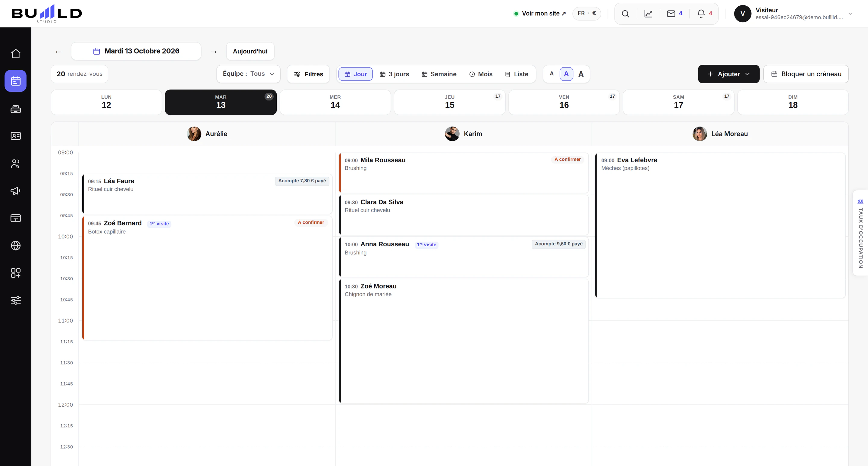Open the Ajouter dropdown button

click(x=728, y=74)
